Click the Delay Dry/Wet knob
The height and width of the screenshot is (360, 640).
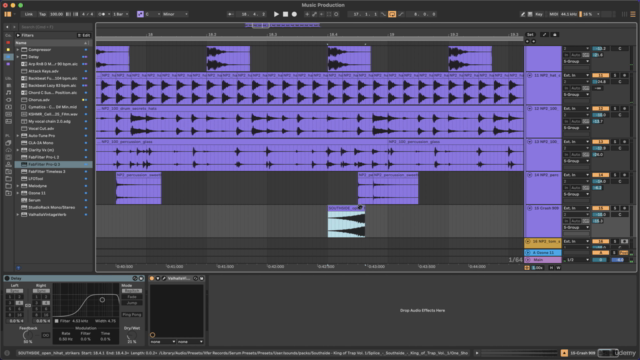click(x=131, y=336)
